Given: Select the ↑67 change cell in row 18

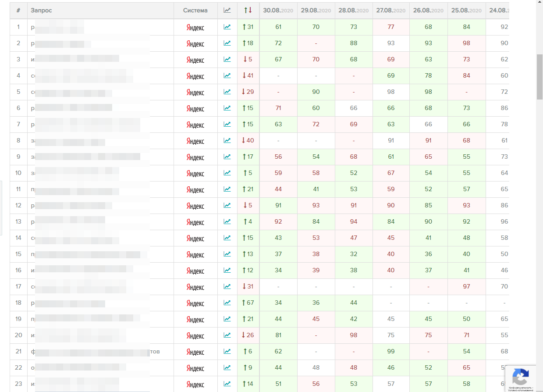Looking at the screenshot, I should click(248, 303).
